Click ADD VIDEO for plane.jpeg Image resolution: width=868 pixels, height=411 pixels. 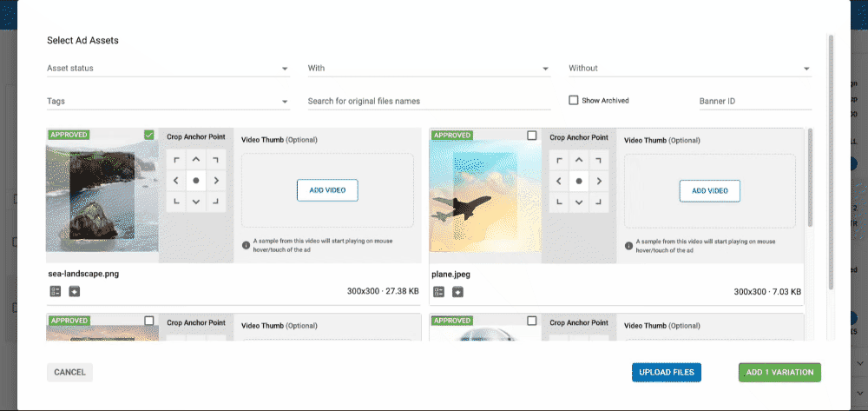pos(710,190)
